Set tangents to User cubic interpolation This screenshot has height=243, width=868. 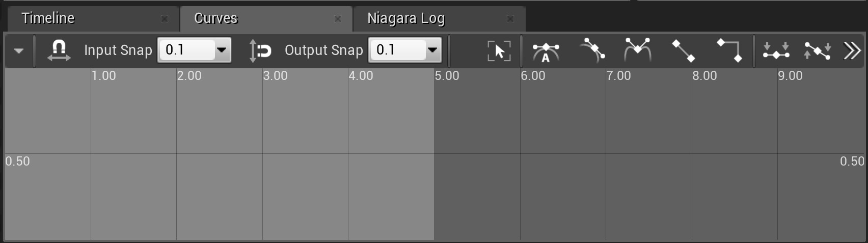592,50
